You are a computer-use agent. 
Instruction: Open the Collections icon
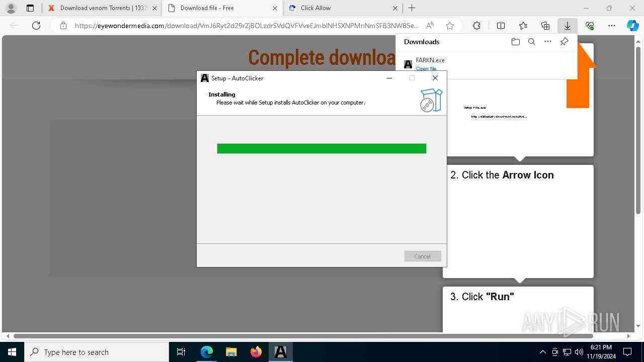tap(545, 26)
